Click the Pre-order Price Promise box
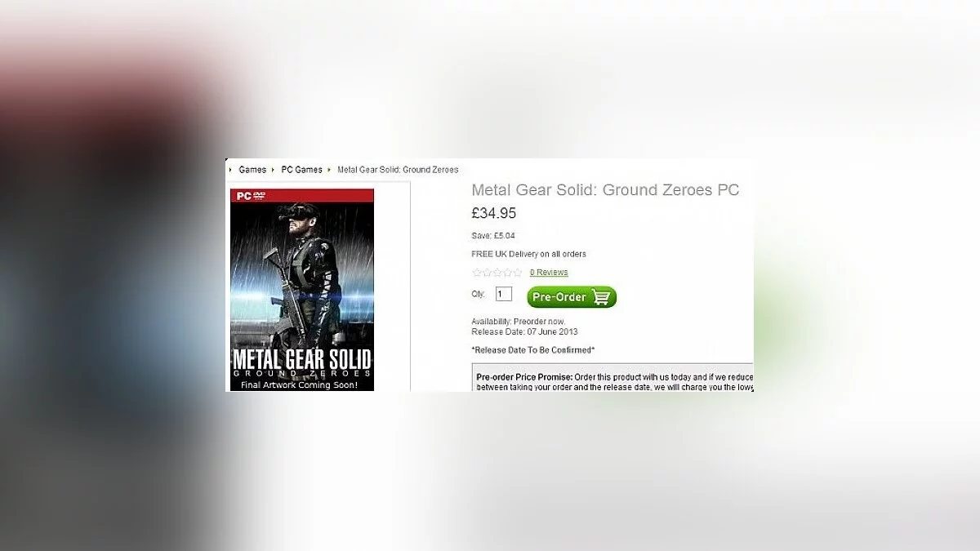The height and width of the screenshot is (551, 980). click(x=612, y=377)
